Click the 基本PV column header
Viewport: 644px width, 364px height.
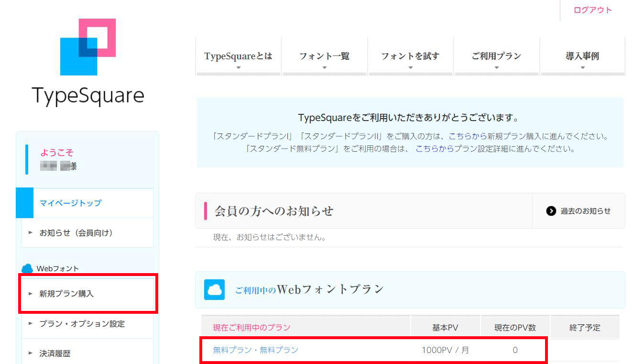point(445,328)
